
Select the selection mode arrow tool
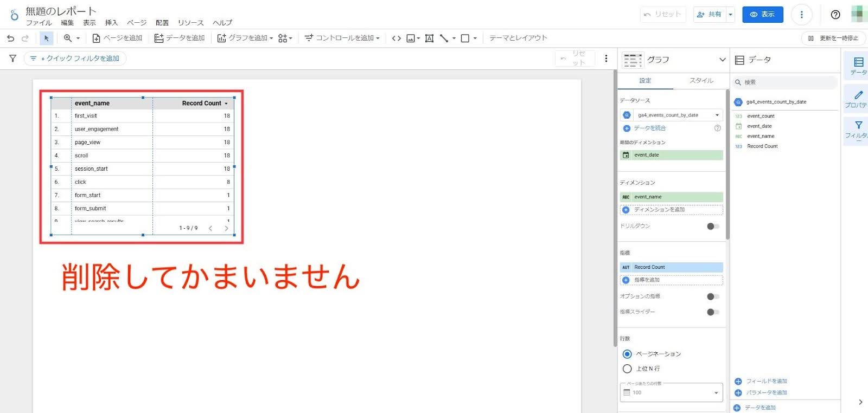[x=46, y=38]
